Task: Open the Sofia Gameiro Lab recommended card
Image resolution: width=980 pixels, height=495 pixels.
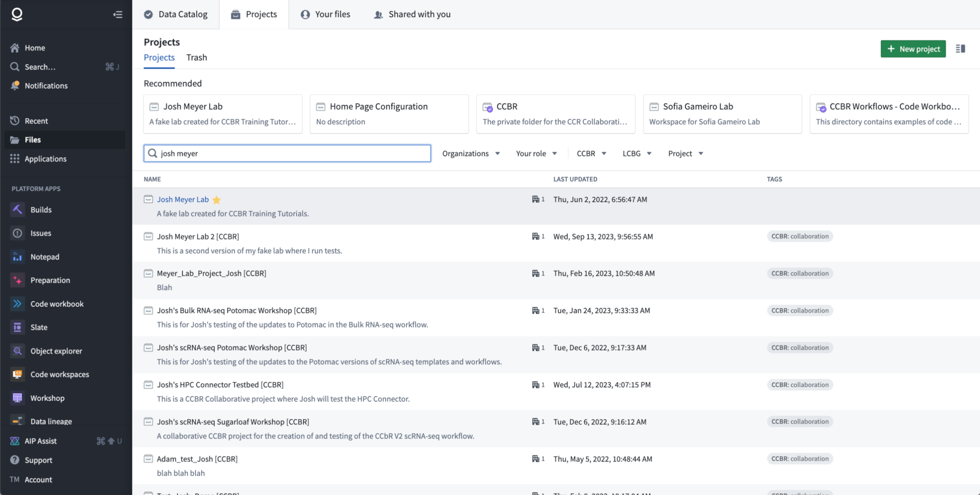Action: (722, 114)
